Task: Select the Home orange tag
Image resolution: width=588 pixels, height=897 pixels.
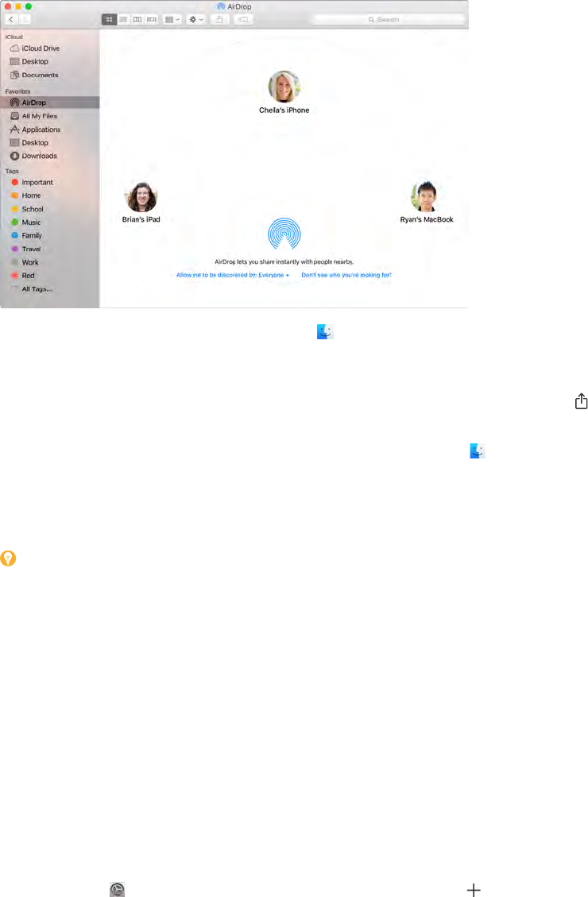Action: (x=26, y=195)
